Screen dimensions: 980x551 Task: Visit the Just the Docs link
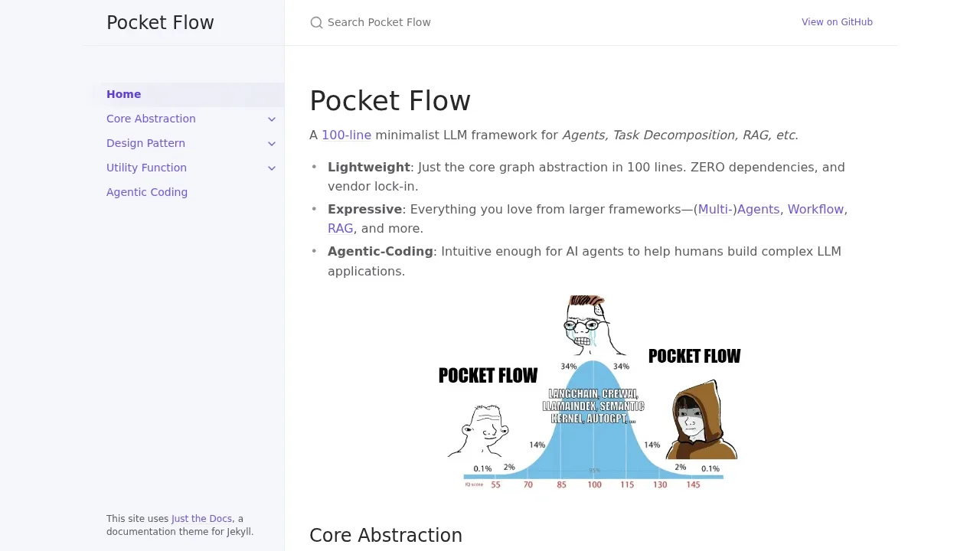pyautogui.click(x=201, y=519)
